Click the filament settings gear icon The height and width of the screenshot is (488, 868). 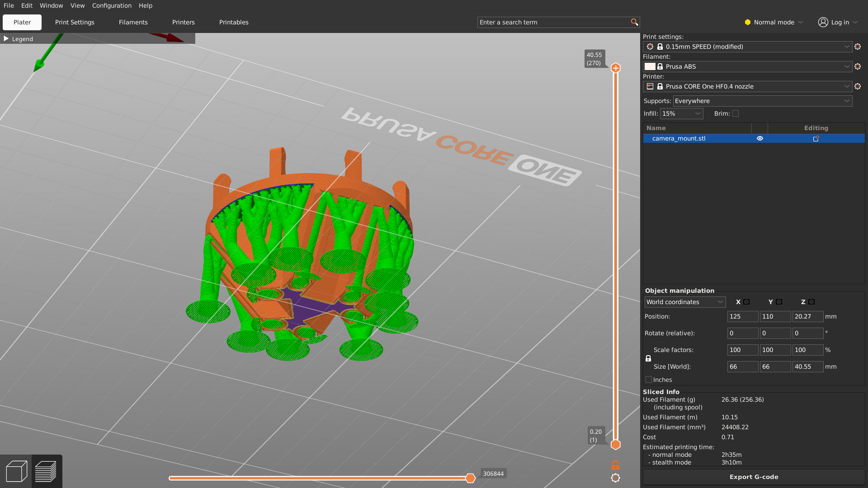(858, 66)
